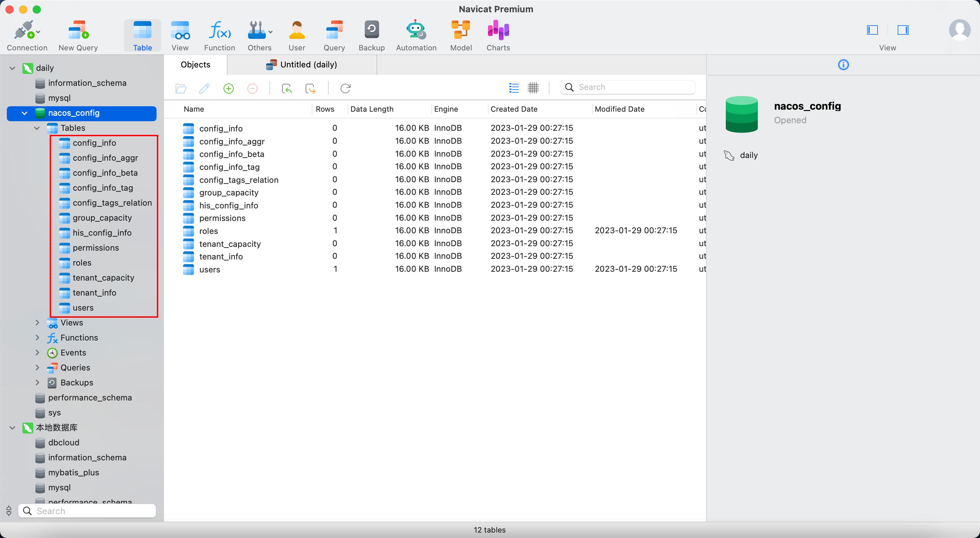Open the Charts toolbar icon
Image resolution: width=980 pixels, height=538 pixels.
click(x=498, y=35)
